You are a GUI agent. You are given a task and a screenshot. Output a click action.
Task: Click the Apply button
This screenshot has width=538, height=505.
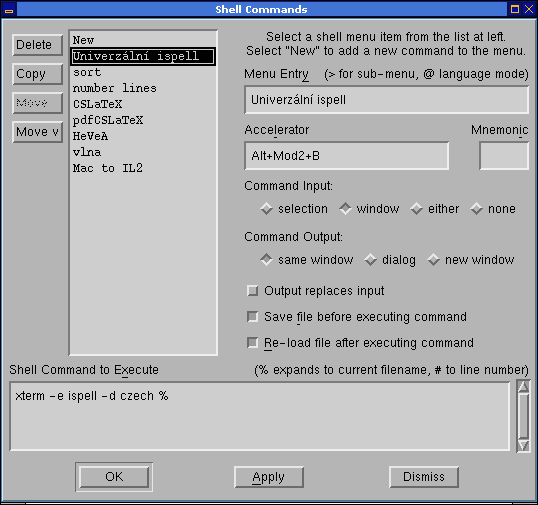[x=269, y=477]
